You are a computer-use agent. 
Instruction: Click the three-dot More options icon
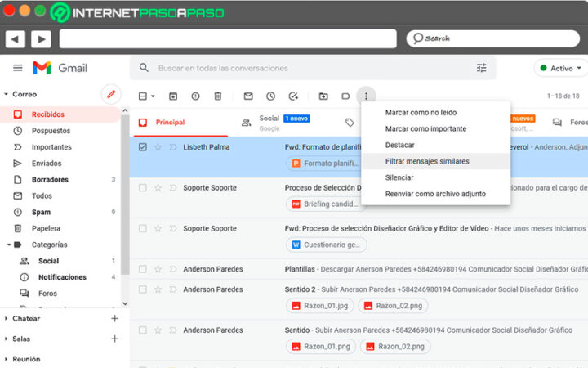click(367, 96)
